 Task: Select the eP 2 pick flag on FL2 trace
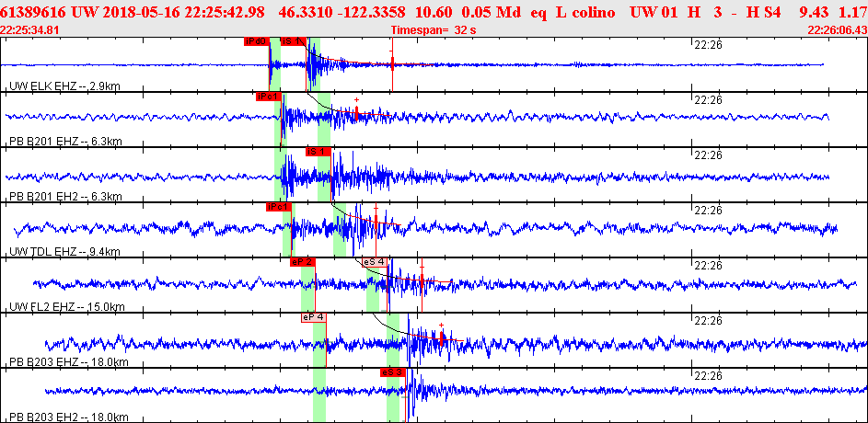tap(302, 262)
